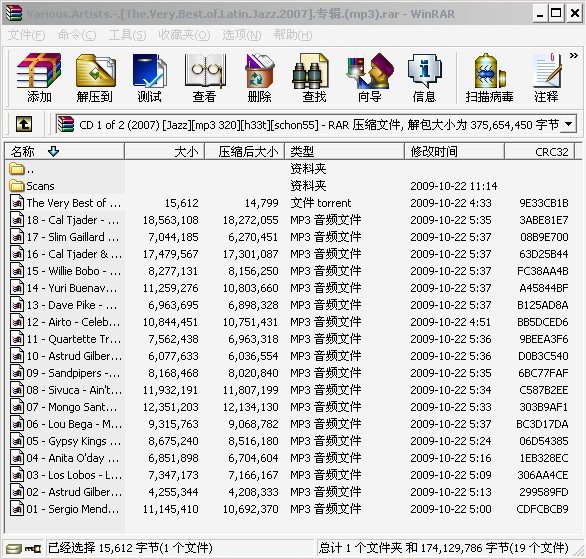Open the 查看 (View) toolbar icon
The height and width of the screenshot is (559, 586).
tap(204, 78)
